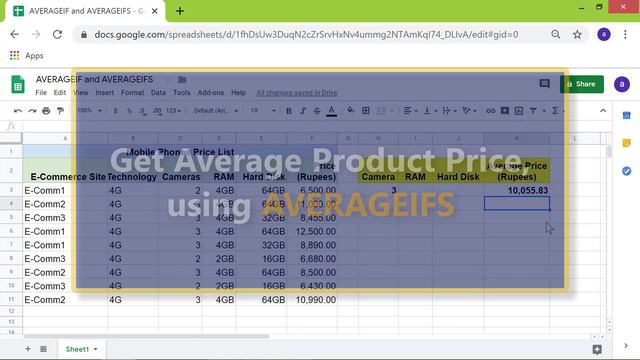The image size is (640, 360).
Task: Open the zoom 100% dropdown
Action: (x=89, y=111)
